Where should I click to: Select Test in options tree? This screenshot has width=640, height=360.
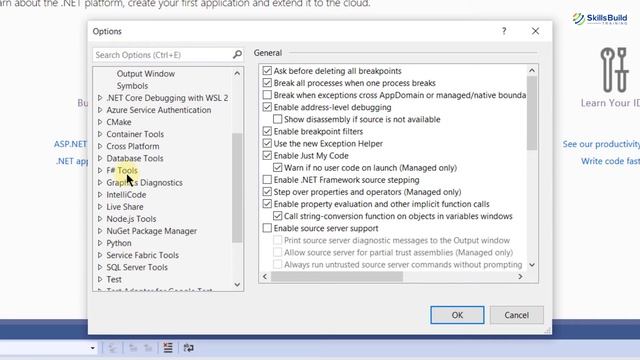pos(114,279)
